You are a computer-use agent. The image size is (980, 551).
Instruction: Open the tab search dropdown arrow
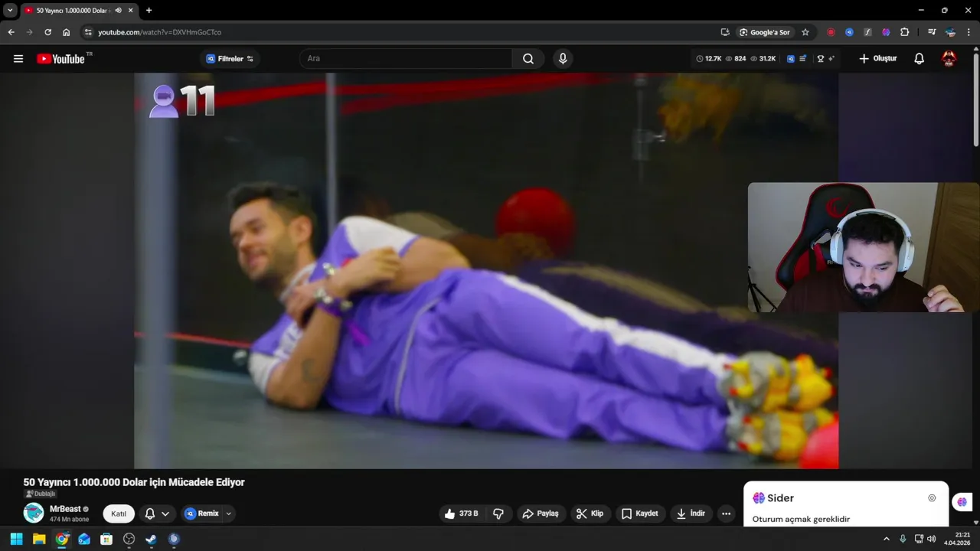click(x=10, y=11)
